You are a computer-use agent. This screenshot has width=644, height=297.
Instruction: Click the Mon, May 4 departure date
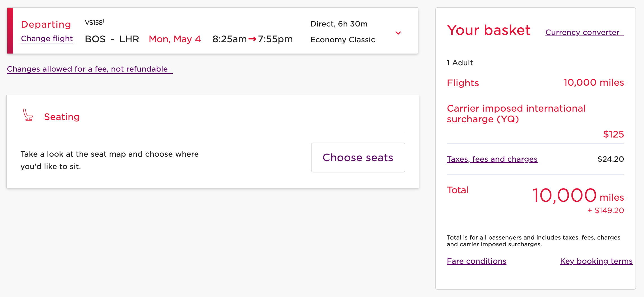click(175, 39)
